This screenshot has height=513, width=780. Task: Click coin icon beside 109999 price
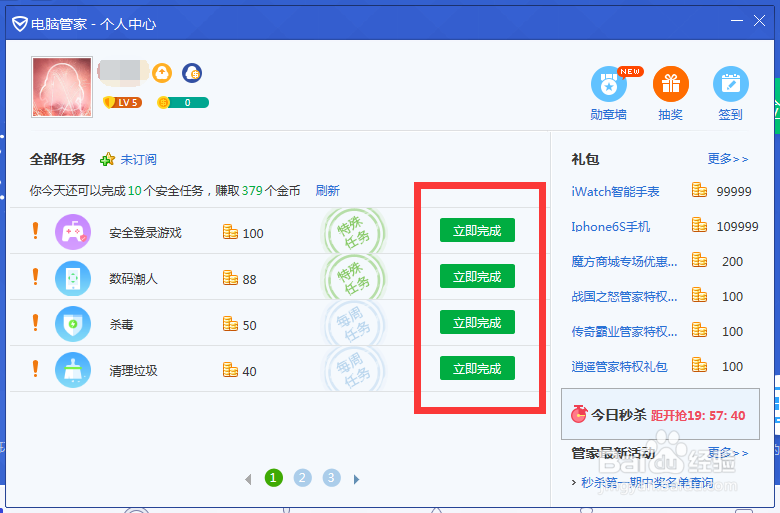tap(699, 225)
